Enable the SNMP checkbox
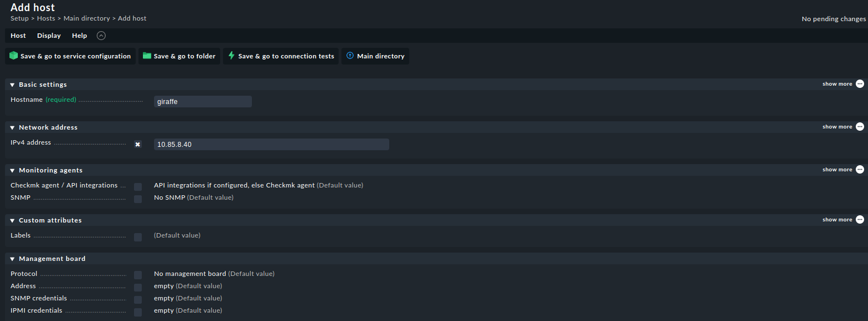 (x=138, y=199)
